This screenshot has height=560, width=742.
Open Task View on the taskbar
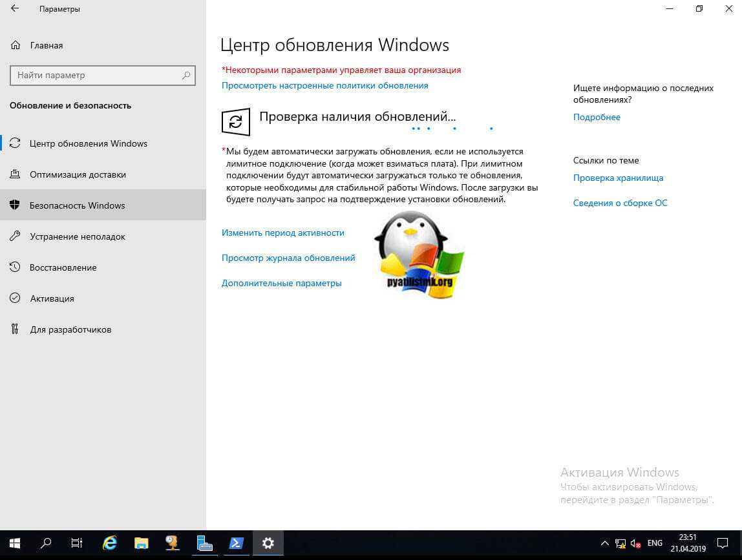(77, 543)
